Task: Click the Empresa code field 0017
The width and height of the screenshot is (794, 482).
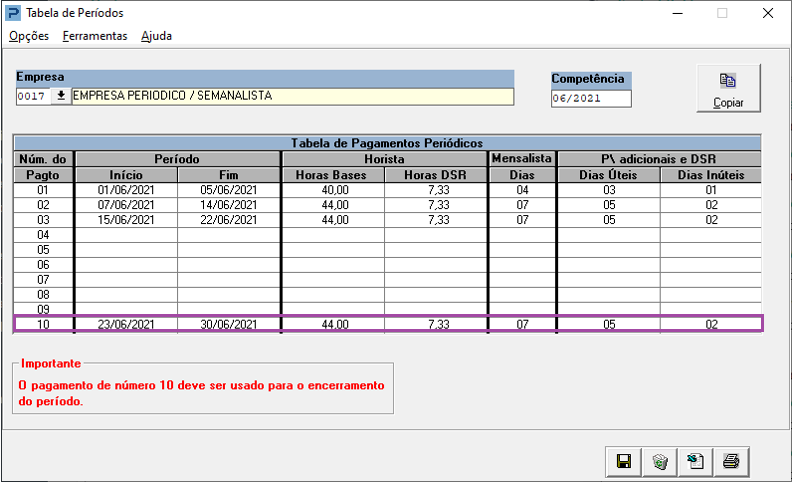Action: pyautogui.click(x=34, y=97)
